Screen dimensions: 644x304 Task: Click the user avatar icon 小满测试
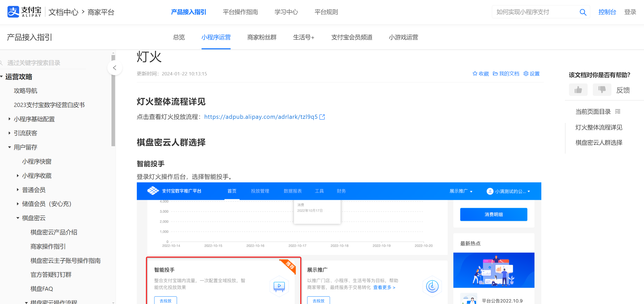(x=490, y=191)
